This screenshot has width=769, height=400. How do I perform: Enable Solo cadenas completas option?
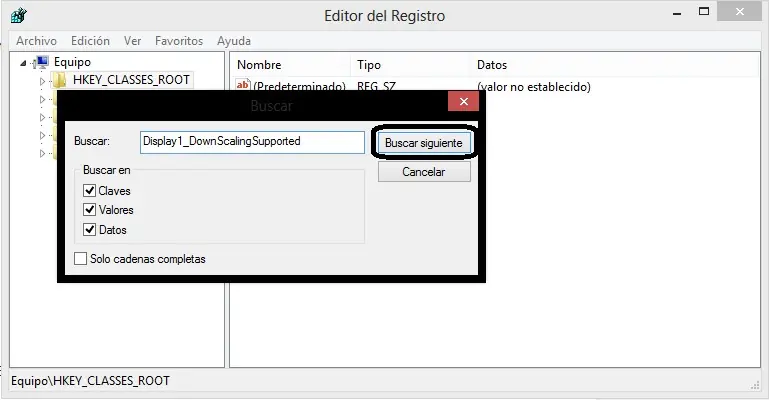point(80,258)
